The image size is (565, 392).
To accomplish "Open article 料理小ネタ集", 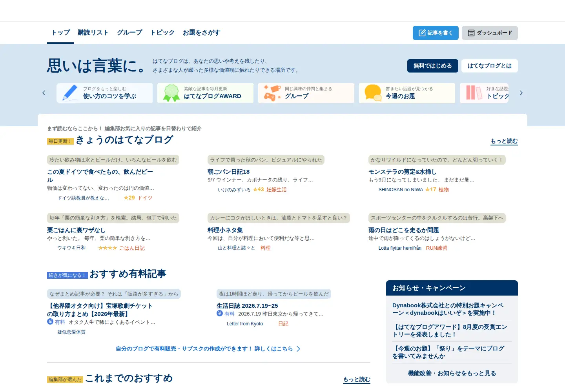I will [225, 230].
